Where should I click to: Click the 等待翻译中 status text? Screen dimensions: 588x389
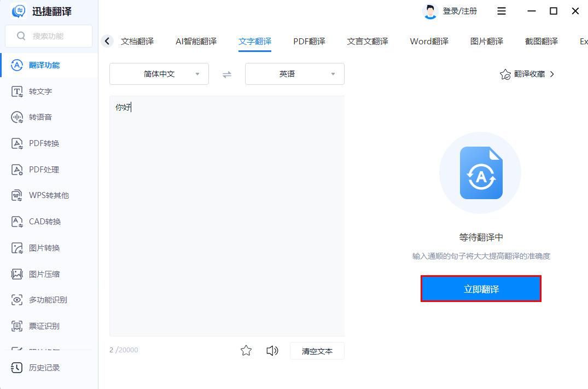click(x=481, y=237)
